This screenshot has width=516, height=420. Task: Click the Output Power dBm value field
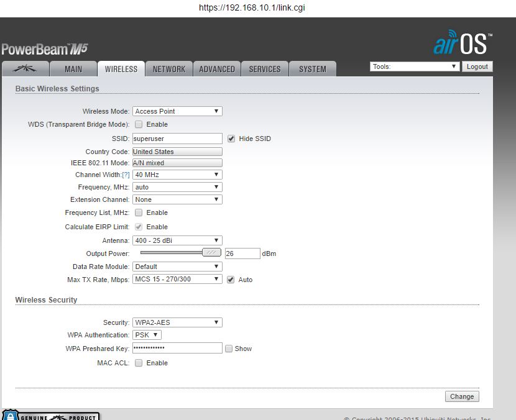242,253
